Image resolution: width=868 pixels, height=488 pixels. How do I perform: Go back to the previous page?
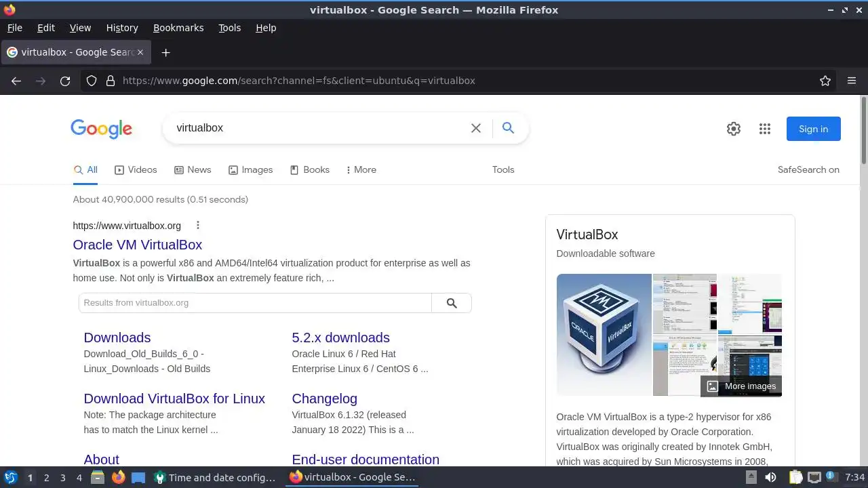(x=16, y=81)
